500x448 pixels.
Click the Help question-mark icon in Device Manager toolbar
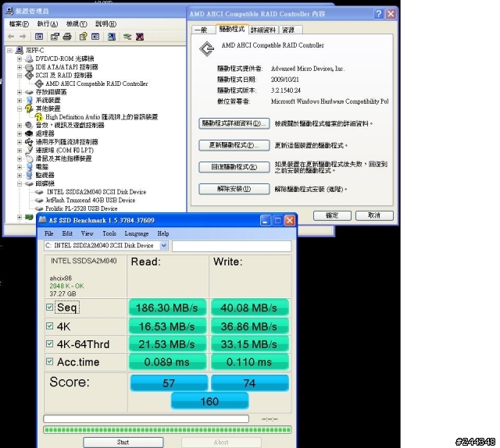83,37
